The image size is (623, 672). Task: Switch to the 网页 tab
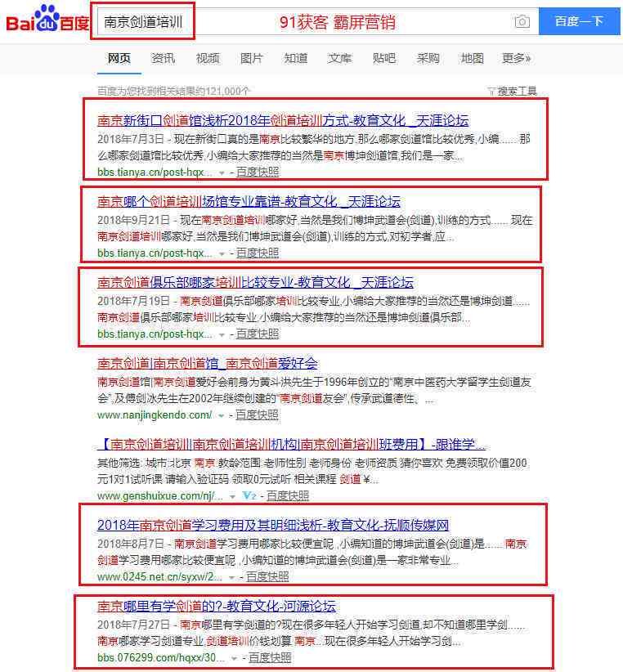[119, 58]
